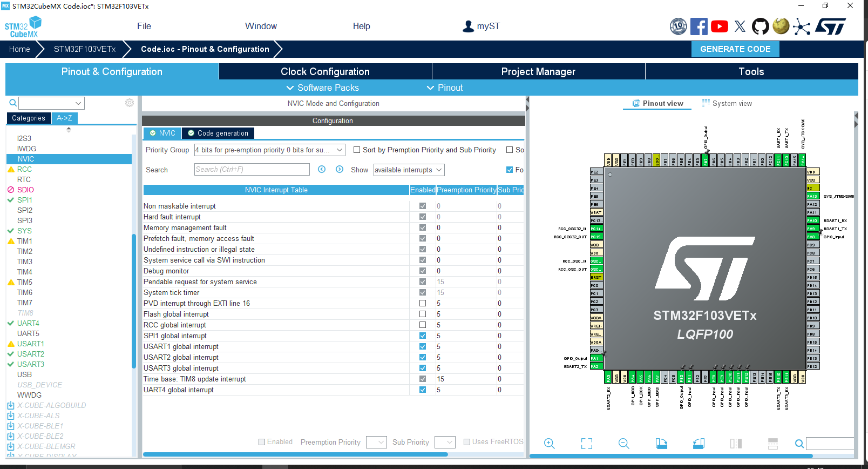
Task: Click the ST logo in the header
Action: click(831, 26)
